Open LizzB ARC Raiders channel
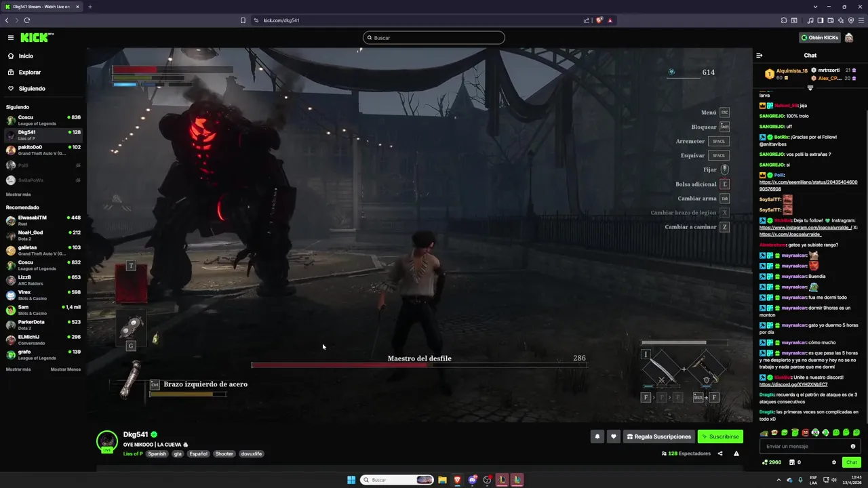The width and height of the screenshot is (868, 488). click(43, 280)
